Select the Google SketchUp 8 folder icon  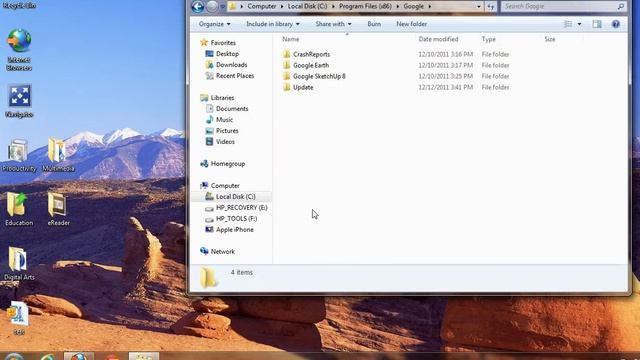[x=287, y=76]
